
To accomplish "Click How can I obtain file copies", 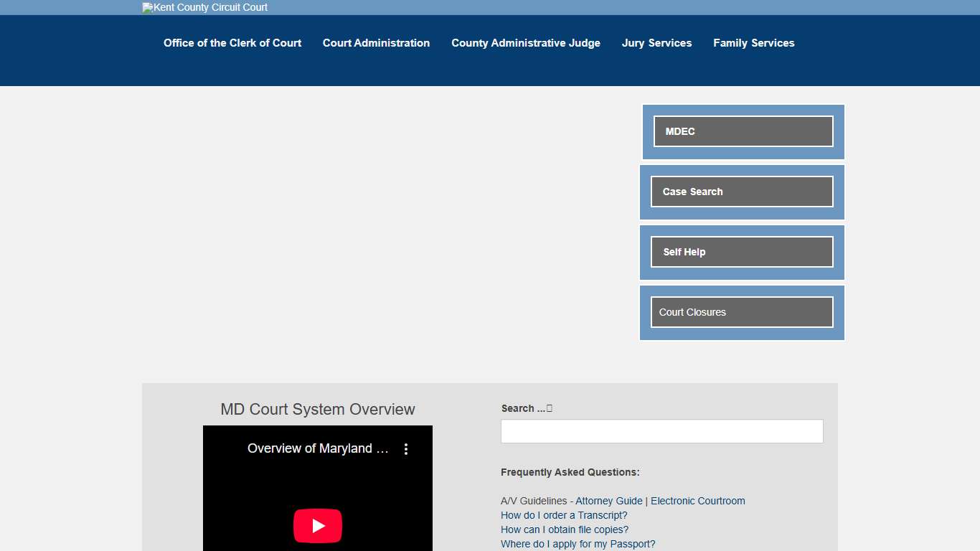I will click(x=565, y=529).
